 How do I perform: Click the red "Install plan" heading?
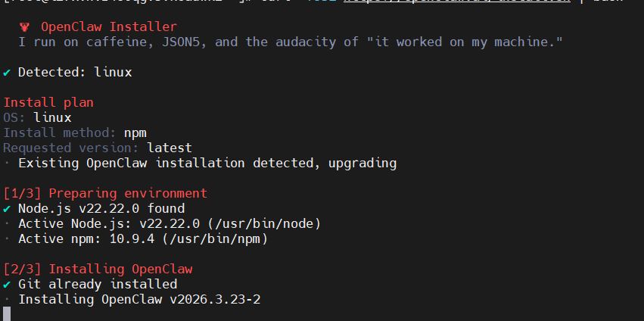pos(48,102)
